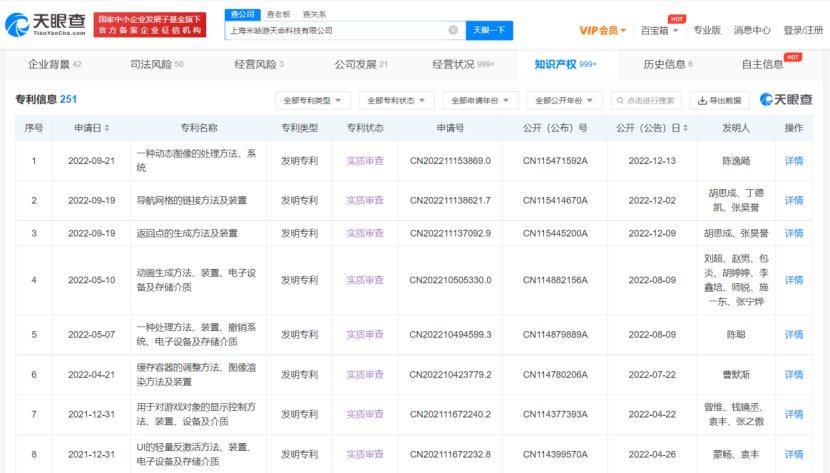The width and height of the screenshot is (830, 473).
Task: Switch to the 司法风险 tab
Action: pyautogui.click(x=157, y=65)
